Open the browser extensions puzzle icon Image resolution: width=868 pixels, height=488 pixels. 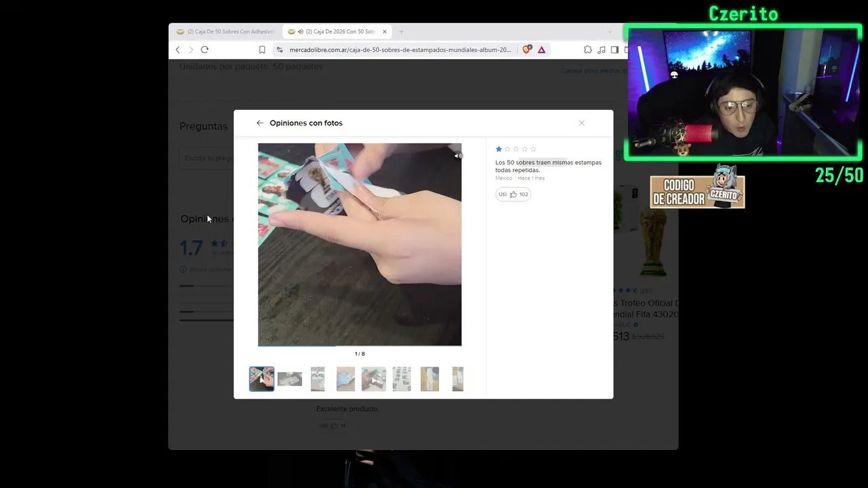(x=587, y=49)
